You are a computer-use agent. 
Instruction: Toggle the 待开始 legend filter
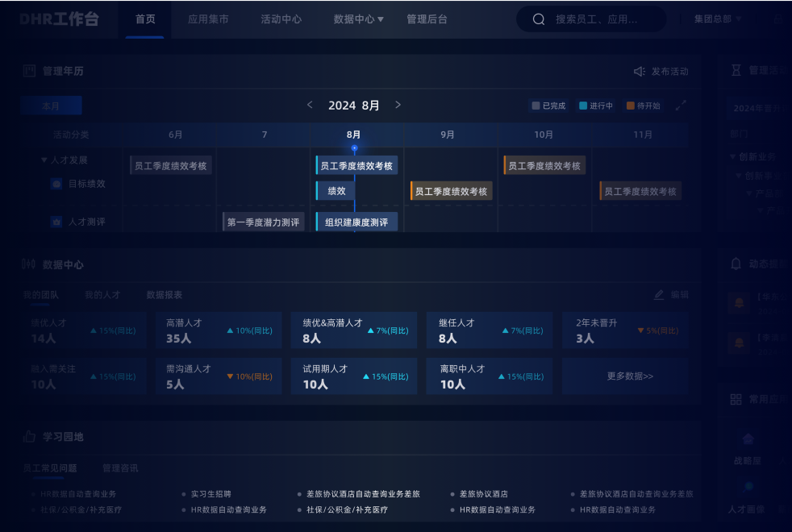(643, 106)
